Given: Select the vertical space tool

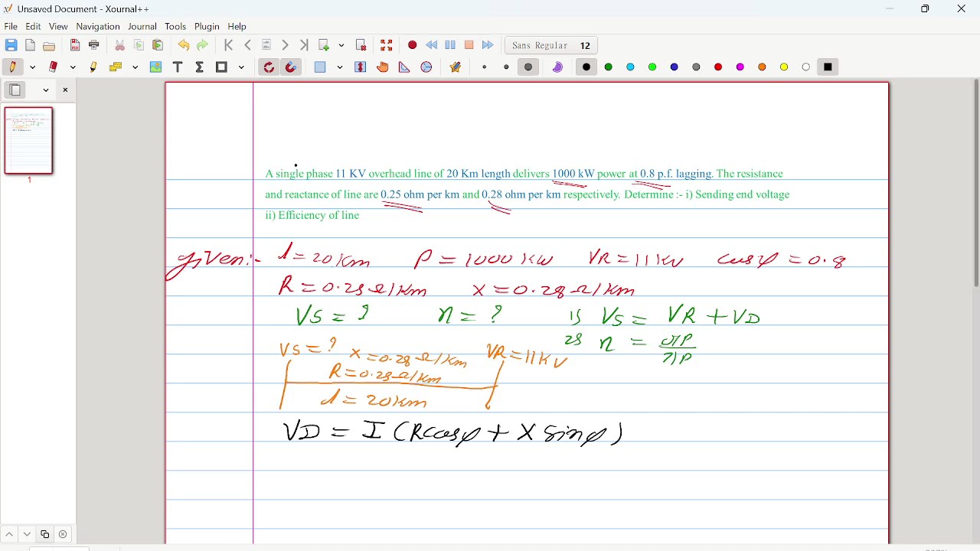Looking at the screenshot, I should tap(361, 67).
